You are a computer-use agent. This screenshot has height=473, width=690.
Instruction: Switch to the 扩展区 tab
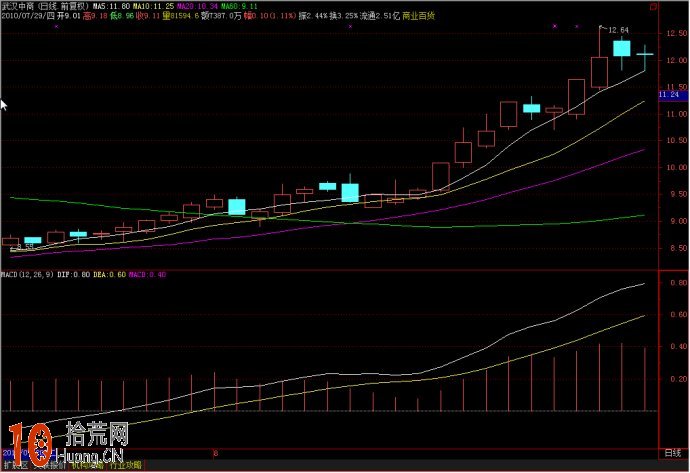(16, 465)
